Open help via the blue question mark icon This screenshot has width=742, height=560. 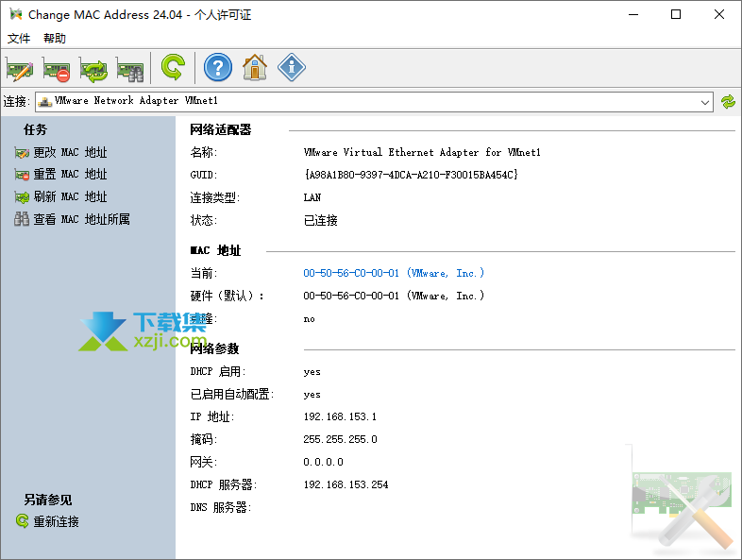[218, 68]
